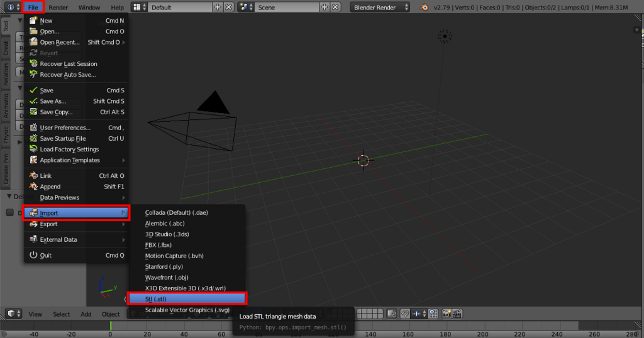Choose Append from File menu
644x338 pixels.
76,187
